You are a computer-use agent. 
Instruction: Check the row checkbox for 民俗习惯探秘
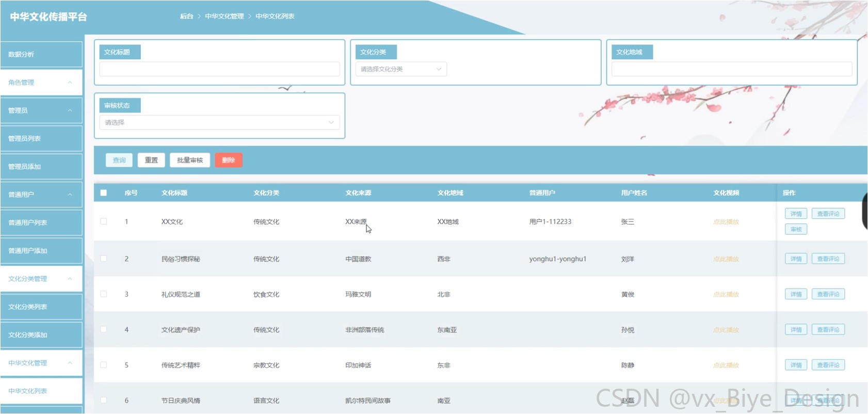pyautogui.click(x=104, y=259)
